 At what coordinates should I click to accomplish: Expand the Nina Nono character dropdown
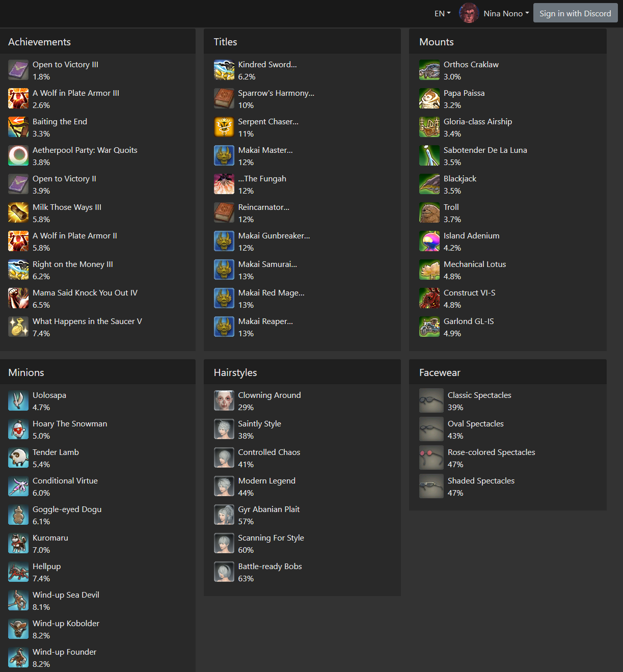506,14
